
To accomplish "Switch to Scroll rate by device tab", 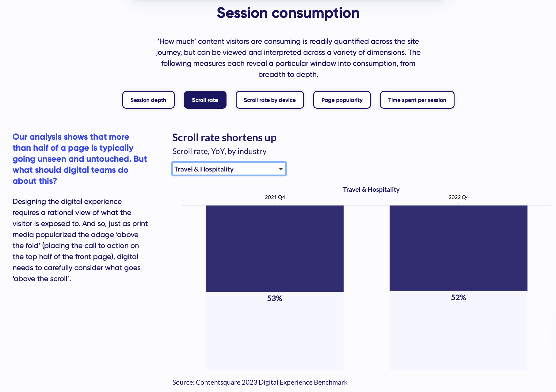I will pyautogui.click(x=270, y=100).
